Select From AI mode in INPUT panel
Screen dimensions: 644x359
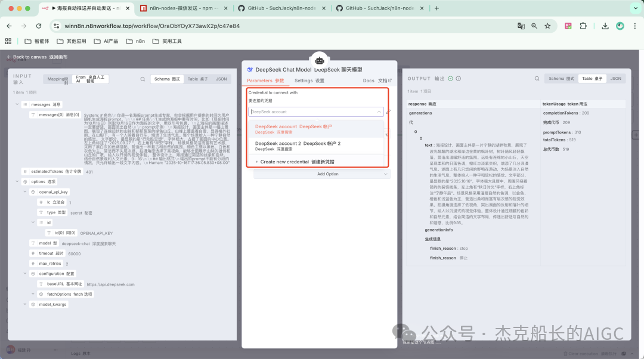pyautogui.click(x=90, y=79)
